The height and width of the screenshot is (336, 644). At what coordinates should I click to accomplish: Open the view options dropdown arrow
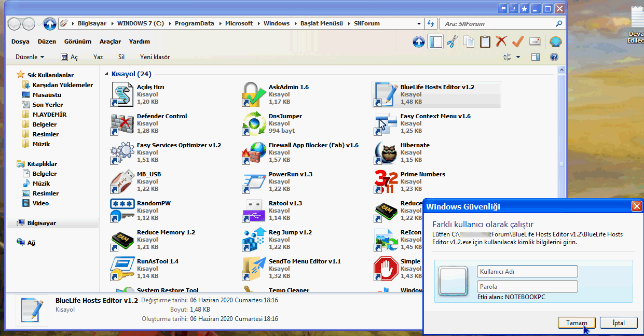point(518,57)
